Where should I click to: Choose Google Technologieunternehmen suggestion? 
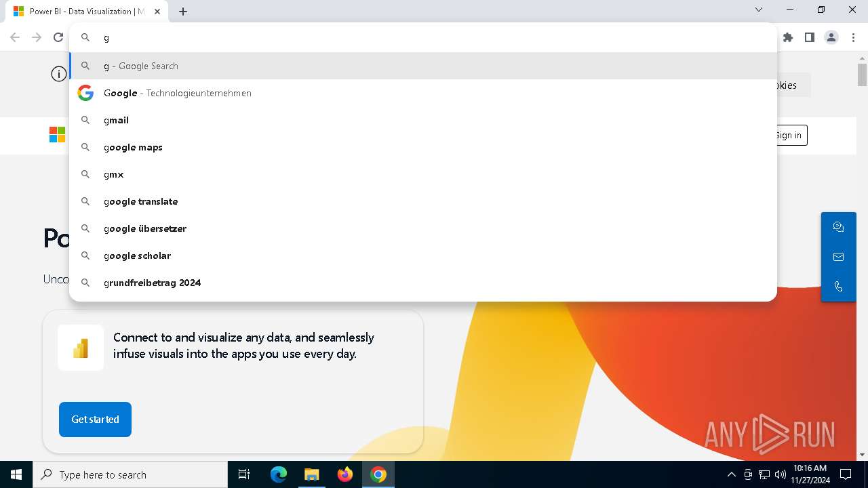click(423, 93)
